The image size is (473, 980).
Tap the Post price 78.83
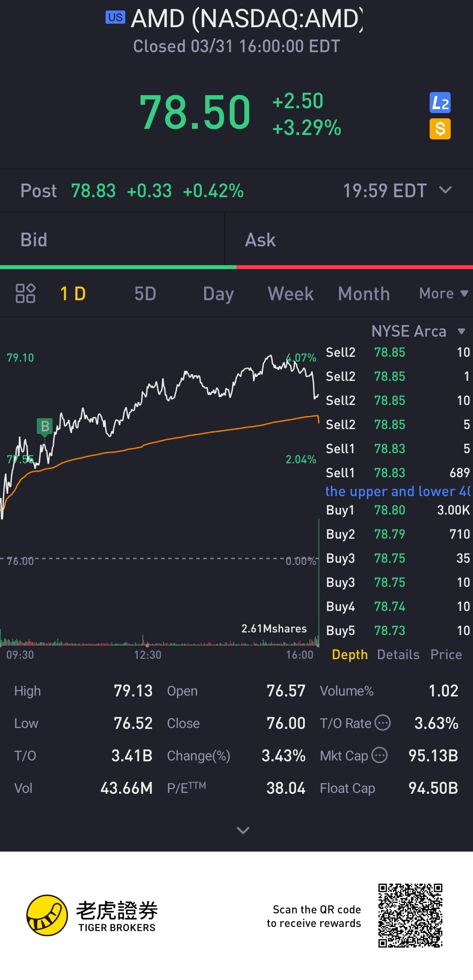pyautogui.click(x=93, y=191)
